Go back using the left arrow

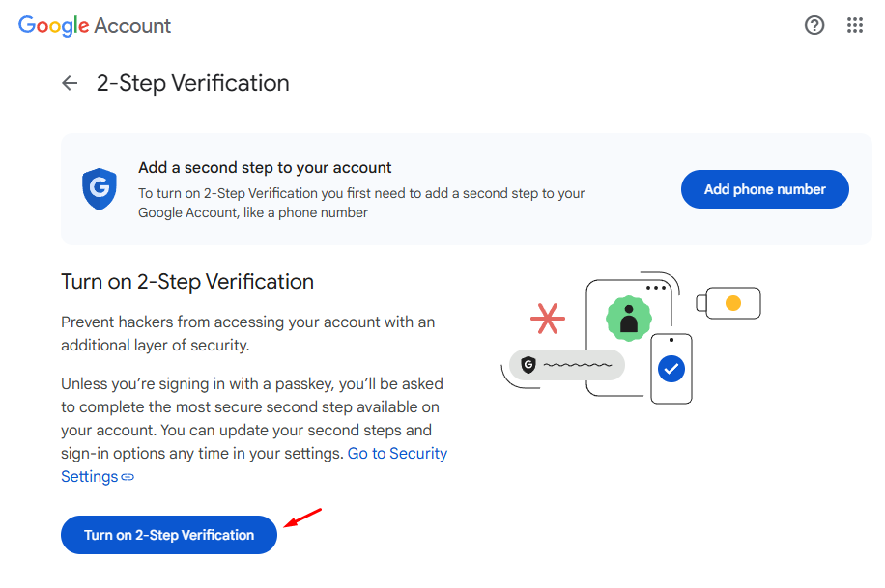(70, 83)
